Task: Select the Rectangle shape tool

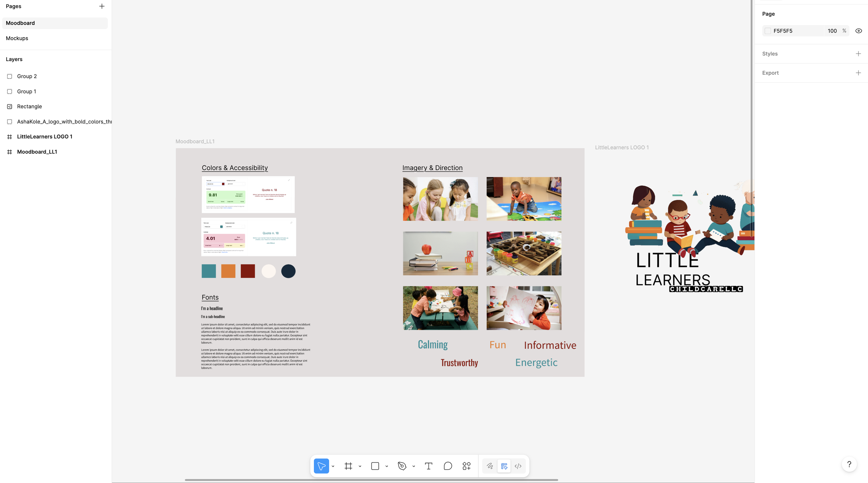Action: [375, 466]
